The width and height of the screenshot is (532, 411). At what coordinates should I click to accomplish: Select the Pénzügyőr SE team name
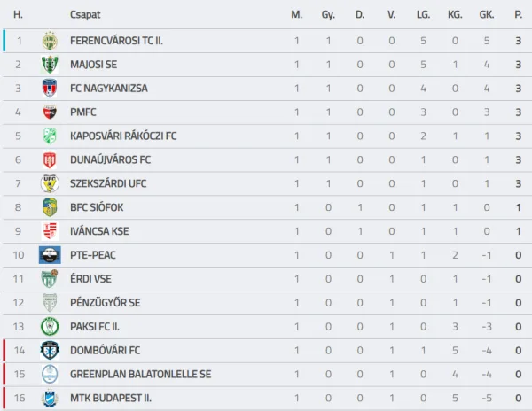pyautogui.click(x=106, y=303)
